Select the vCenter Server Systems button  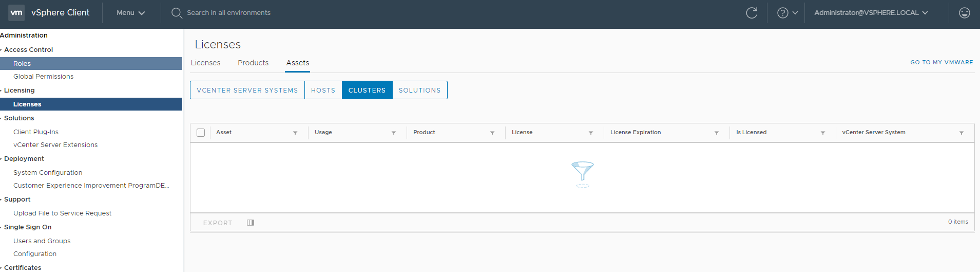point(247,90)
